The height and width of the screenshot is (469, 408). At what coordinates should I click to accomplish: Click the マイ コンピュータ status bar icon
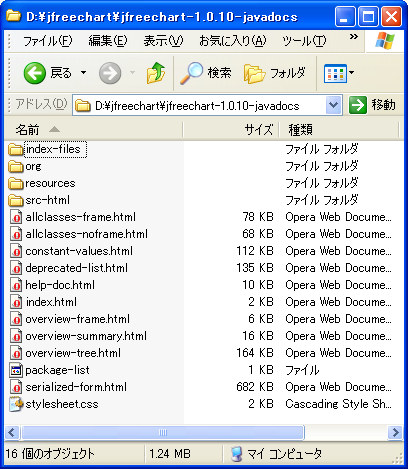pyautogui.click(x=237, y=454)
